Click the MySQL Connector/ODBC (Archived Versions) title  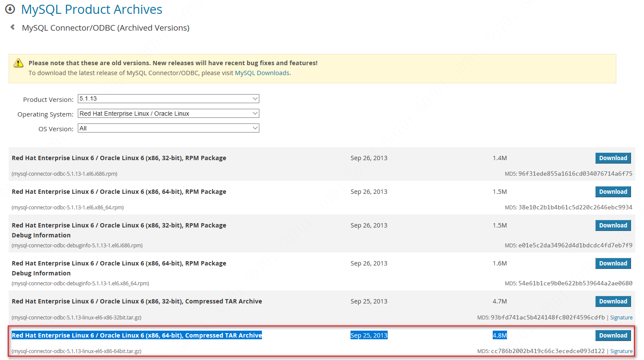pyautogui.click(x=106, y=28)
